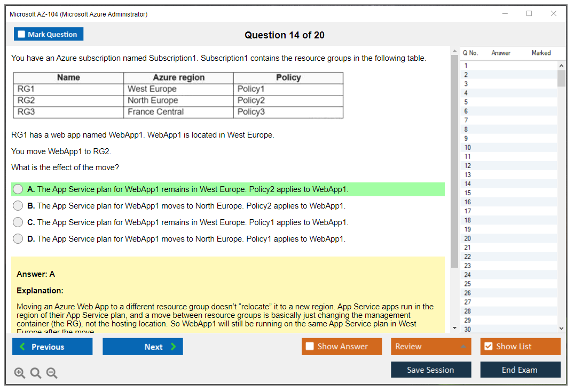The height and width of the screenshot is (392, 574).
Task: Click the zoom in magnifier icon
Action: click(x=20, y=373)
